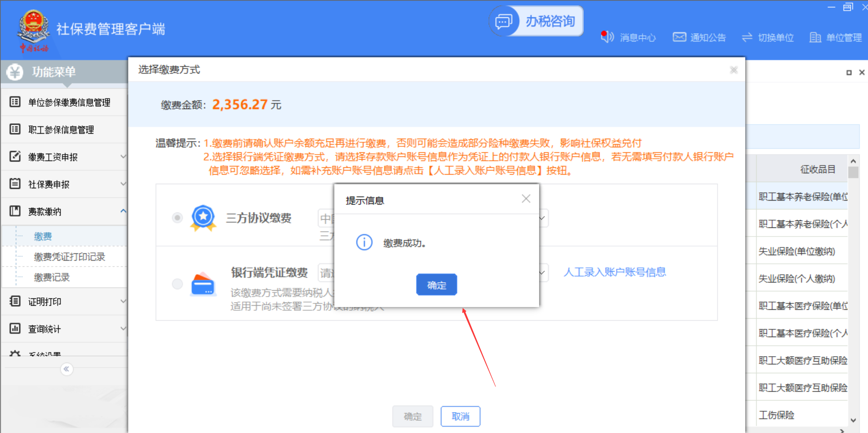Viewport: 868px width, 433px height.
Task: Expand 证明打印 menu section
Action: point(123,301)
